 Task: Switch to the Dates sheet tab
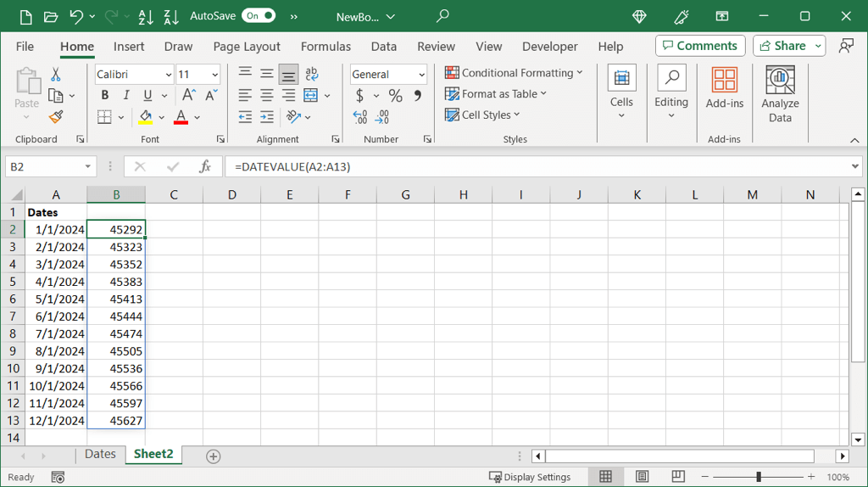[x=100, y=455]
